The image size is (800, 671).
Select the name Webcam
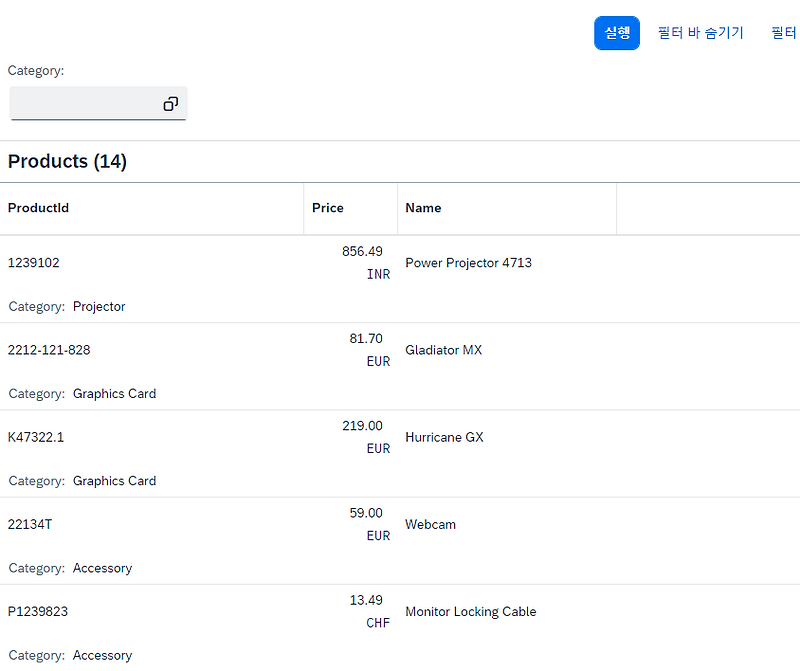(x=430, y=525)
